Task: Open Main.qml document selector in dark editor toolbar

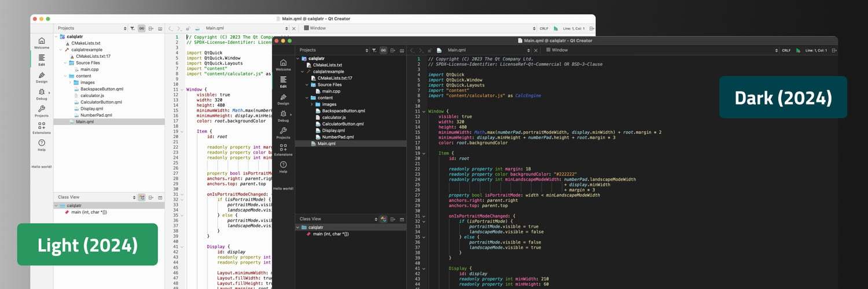Action: pos(490,50)
